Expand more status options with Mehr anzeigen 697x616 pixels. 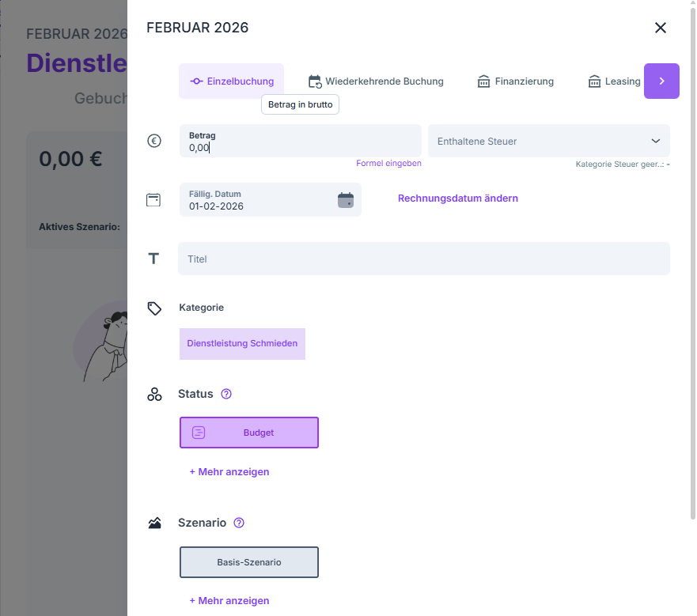[x=229, y=471]
